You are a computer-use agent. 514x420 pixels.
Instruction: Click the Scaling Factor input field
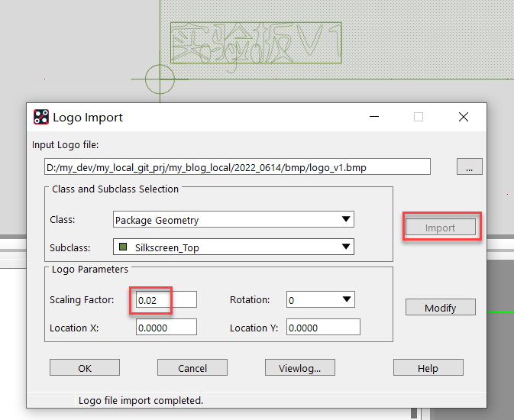point(166,300)
